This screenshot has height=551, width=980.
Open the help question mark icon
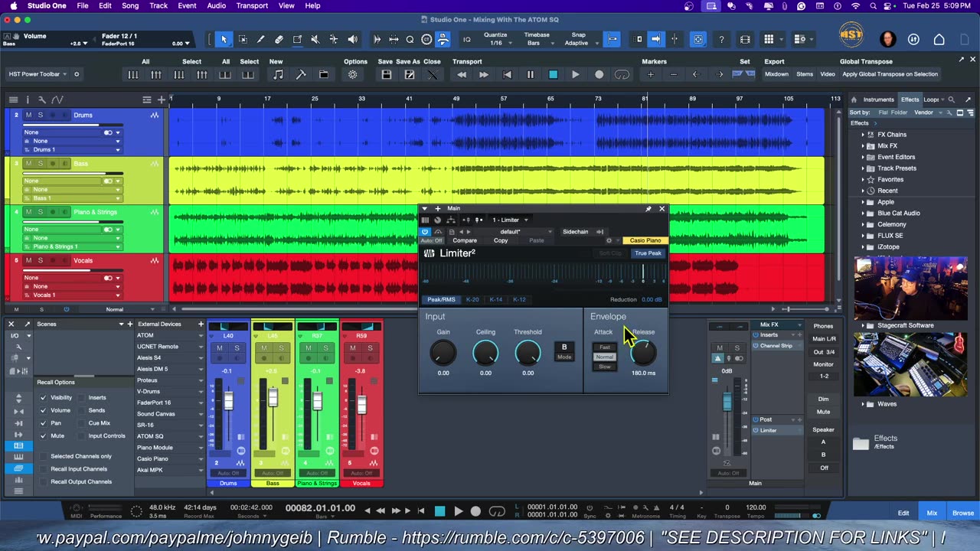(721, 40)
